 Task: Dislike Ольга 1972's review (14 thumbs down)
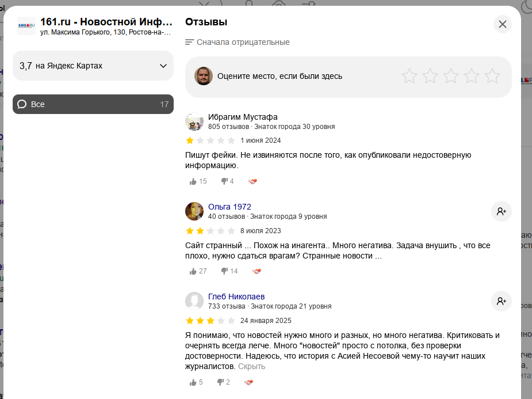[229, 271]
